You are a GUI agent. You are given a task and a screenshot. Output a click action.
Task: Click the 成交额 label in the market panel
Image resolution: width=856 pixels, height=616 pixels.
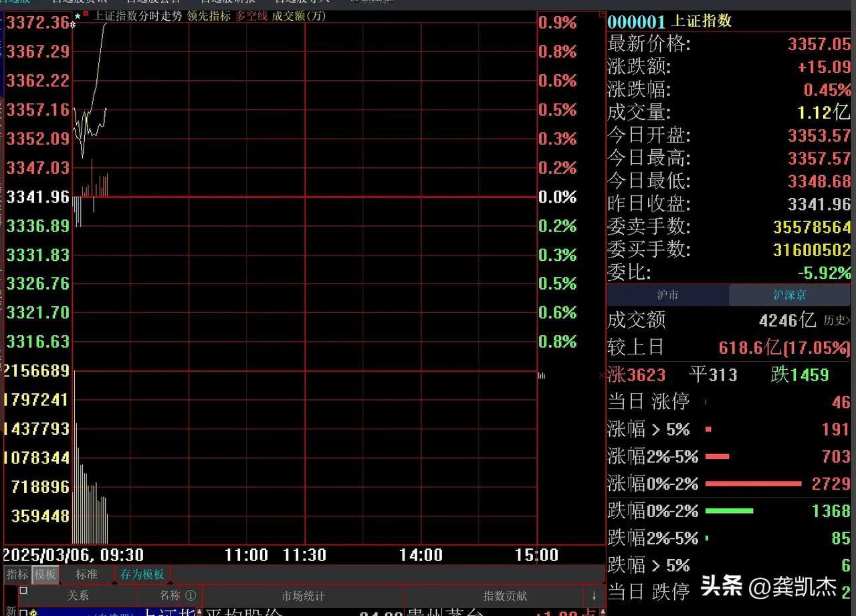point(637,320)
